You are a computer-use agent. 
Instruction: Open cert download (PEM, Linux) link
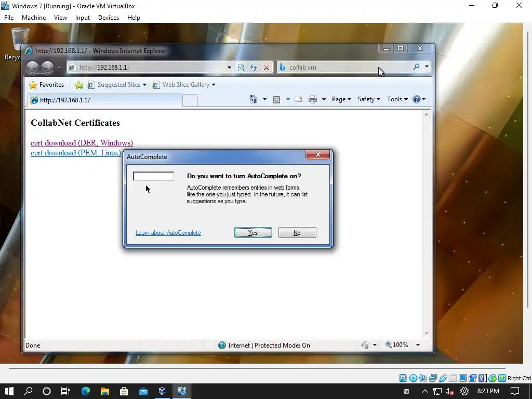coord(76,153)
